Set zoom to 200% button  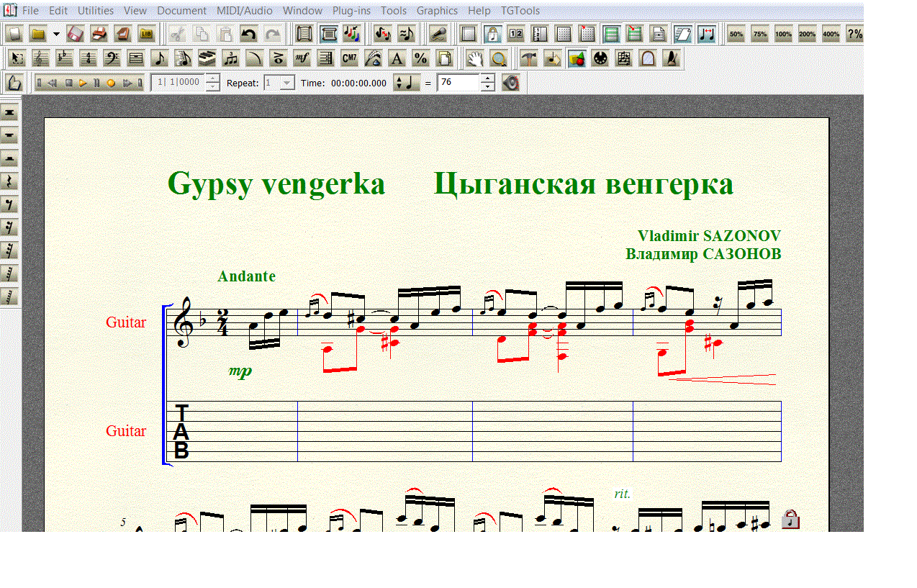tap(807, 34)
